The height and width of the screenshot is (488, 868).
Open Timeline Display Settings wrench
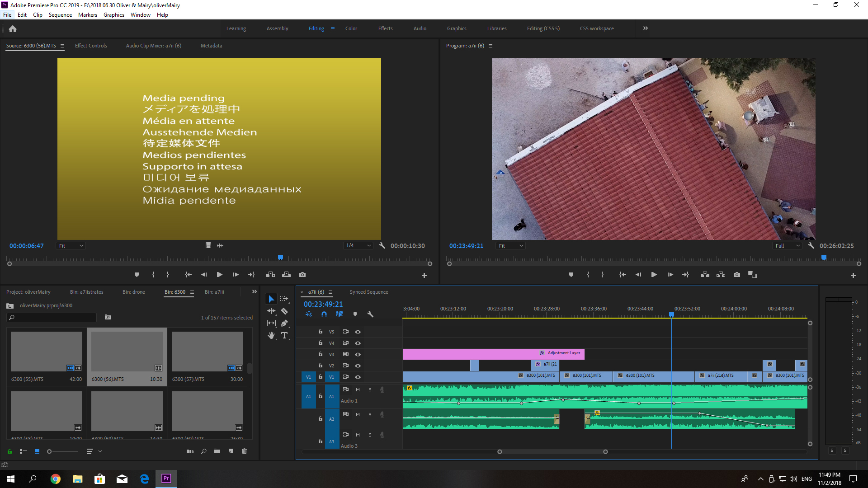370,314
